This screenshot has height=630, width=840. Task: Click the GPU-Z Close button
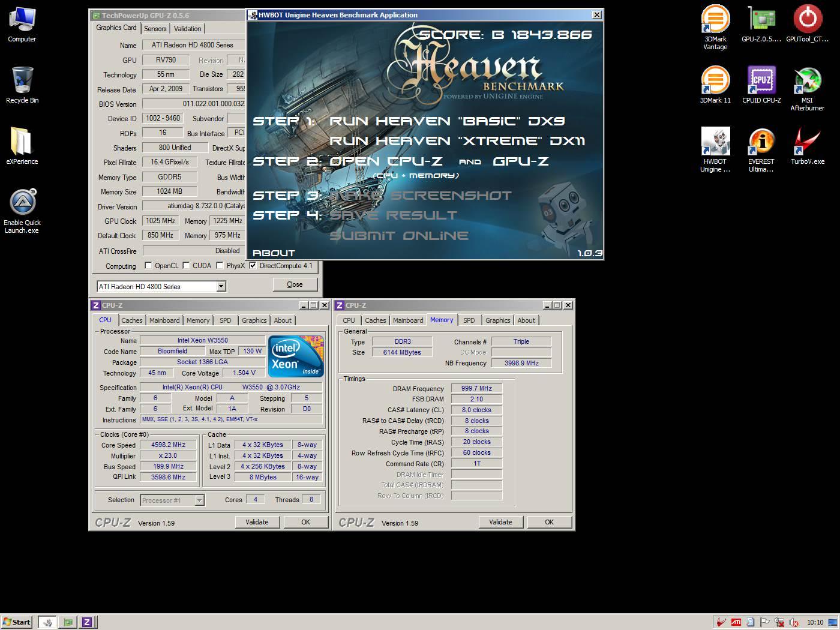pyautogui.click(x=295, y=284)
